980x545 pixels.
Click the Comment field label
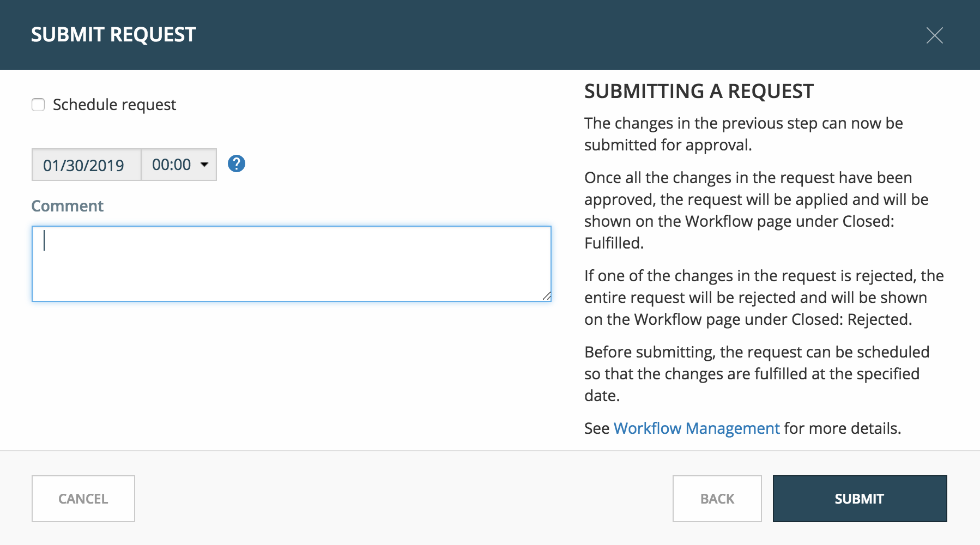point(67,206)
